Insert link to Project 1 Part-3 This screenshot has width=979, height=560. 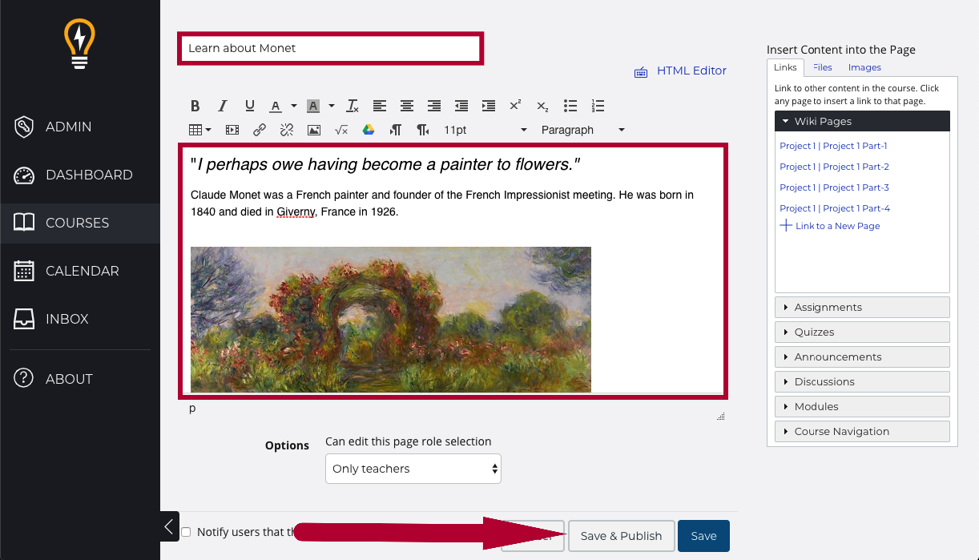[834, 187]
